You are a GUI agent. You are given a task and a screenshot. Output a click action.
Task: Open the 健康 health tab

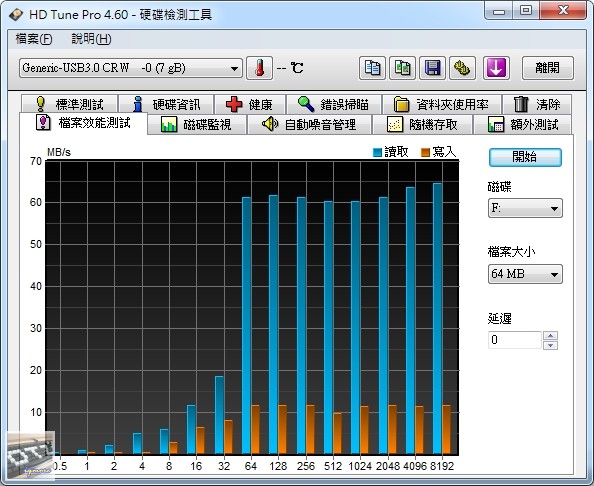click(250, 104)
